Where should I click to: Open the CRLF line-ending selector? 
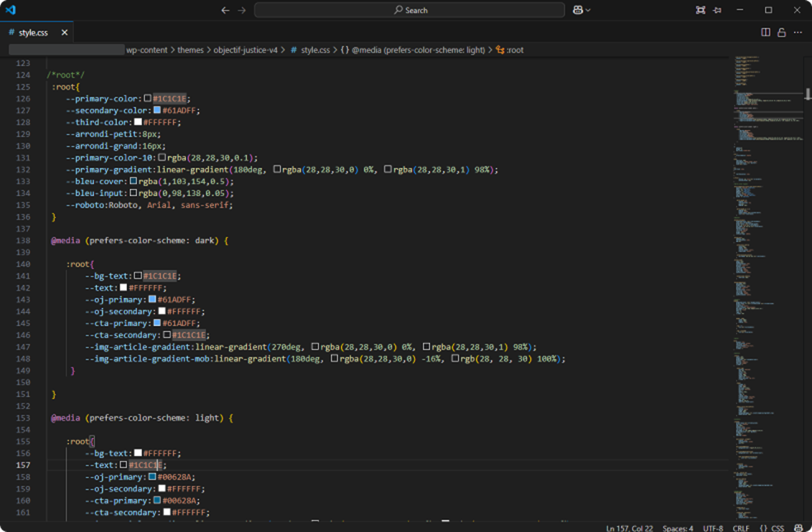coord(740,528)
